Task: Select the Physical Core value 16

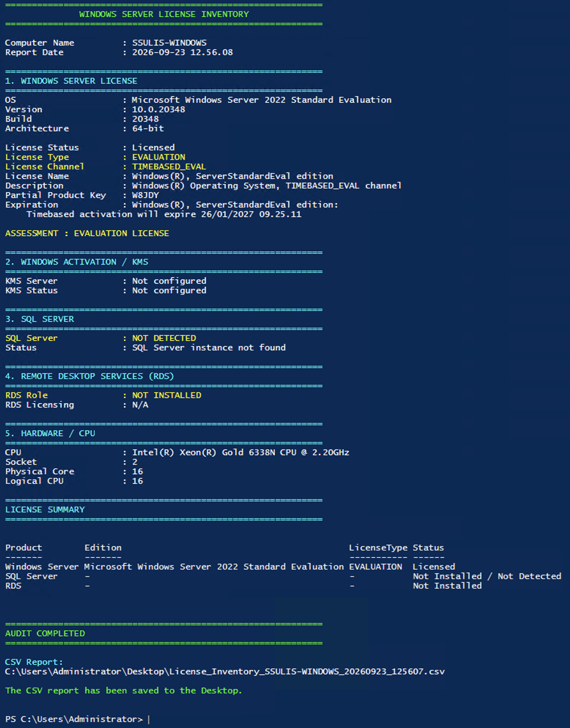Action: tap(137, 472)
